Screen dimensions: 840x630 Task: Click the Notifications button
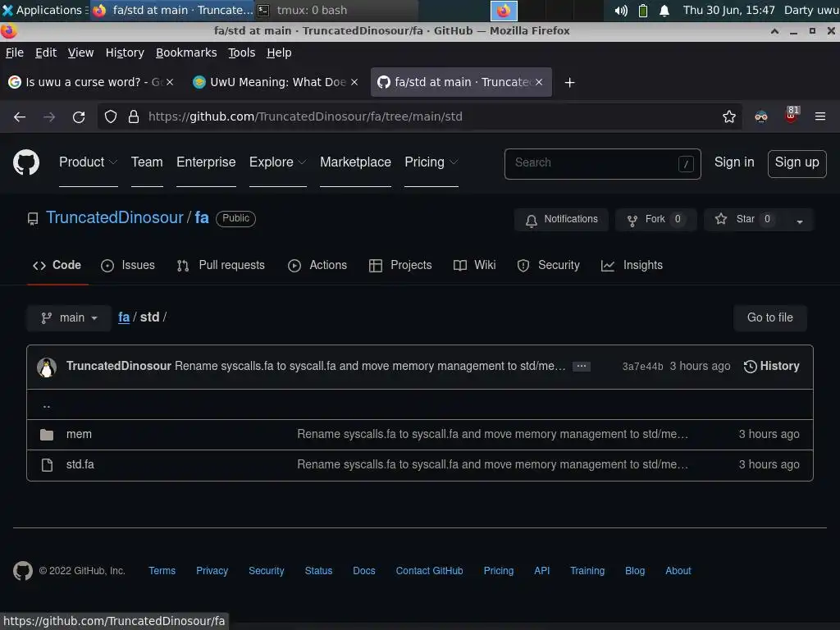coord(561,220)
